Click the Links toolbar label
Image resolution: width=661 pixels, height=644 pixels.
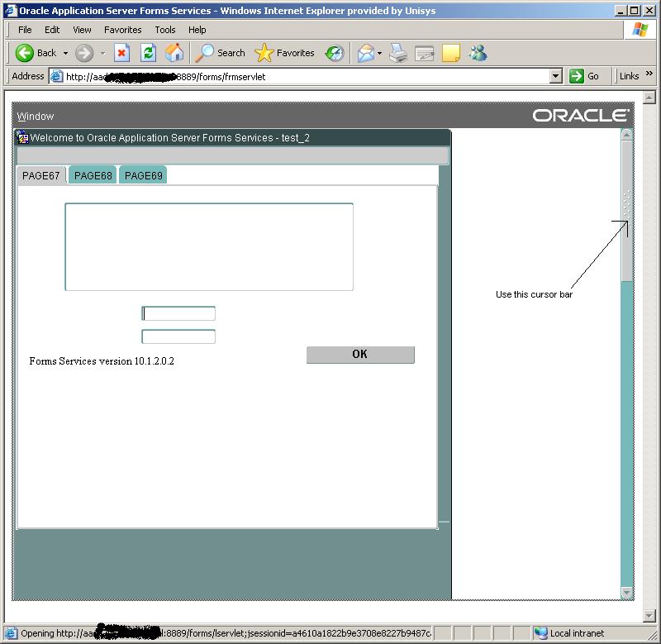point(629,76)
